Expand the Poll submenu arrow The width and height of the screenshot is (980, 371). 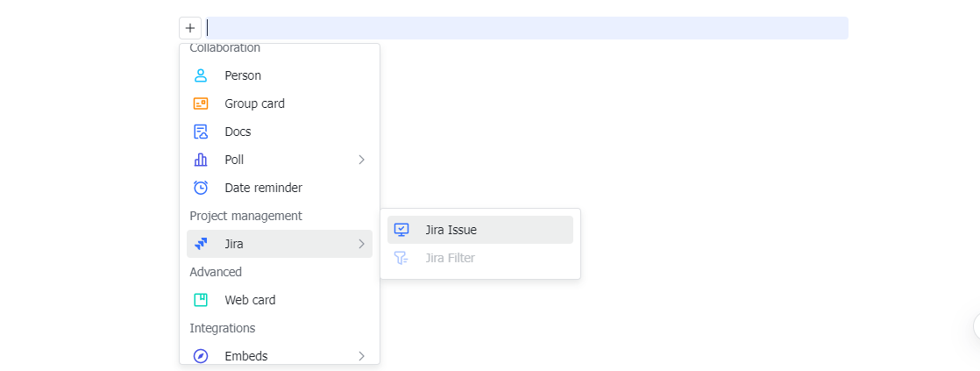tap(361, 160)
